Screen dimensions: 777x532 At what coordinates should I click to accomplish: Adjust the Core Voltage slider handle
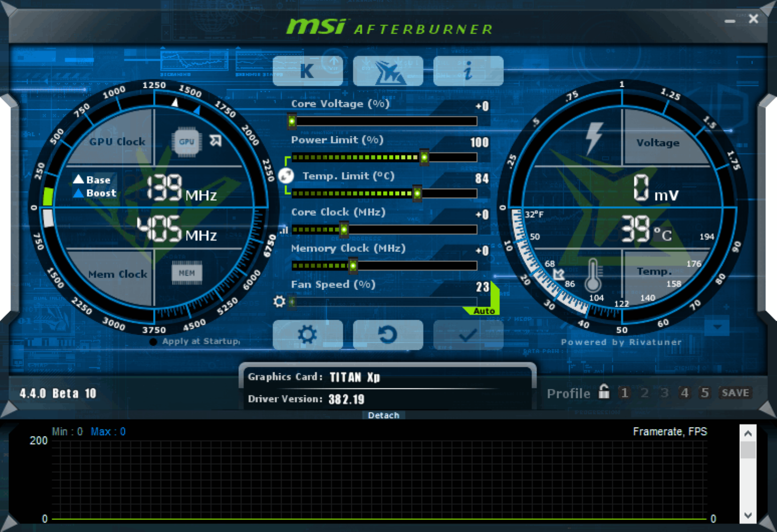tap(292, 121)
